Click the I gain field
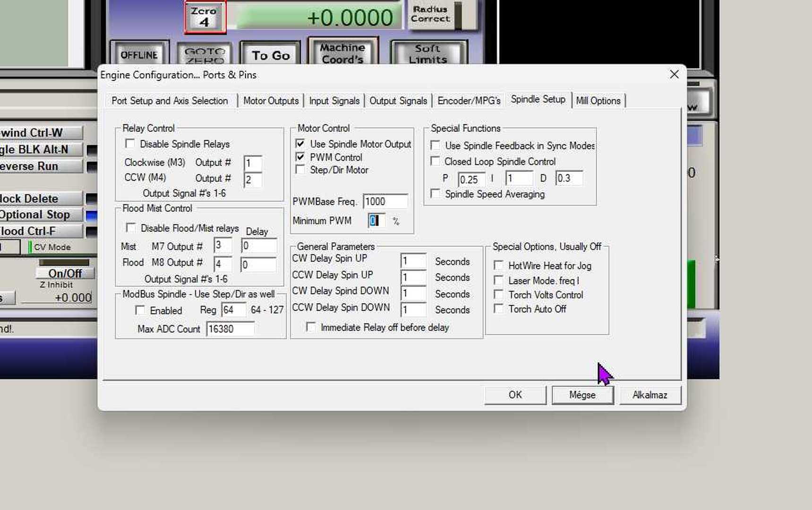The width and height of the screenshot is (812, 510). coord(519,178)
